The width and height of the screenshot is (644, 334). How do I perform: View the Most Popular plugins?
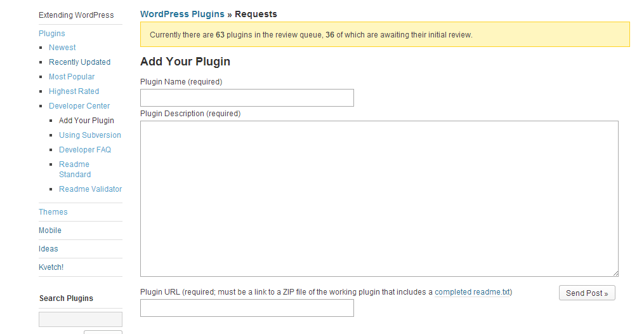point(72,77)
